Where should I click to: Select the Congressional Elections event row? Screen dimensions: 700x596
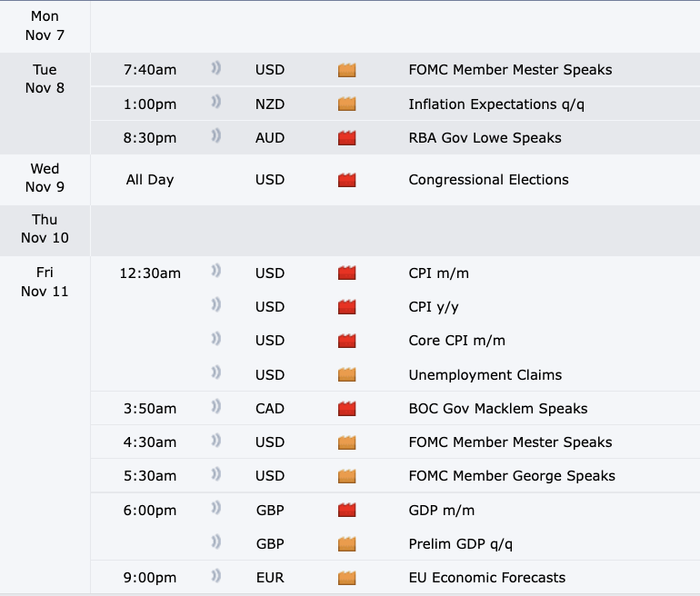point(488,180)
